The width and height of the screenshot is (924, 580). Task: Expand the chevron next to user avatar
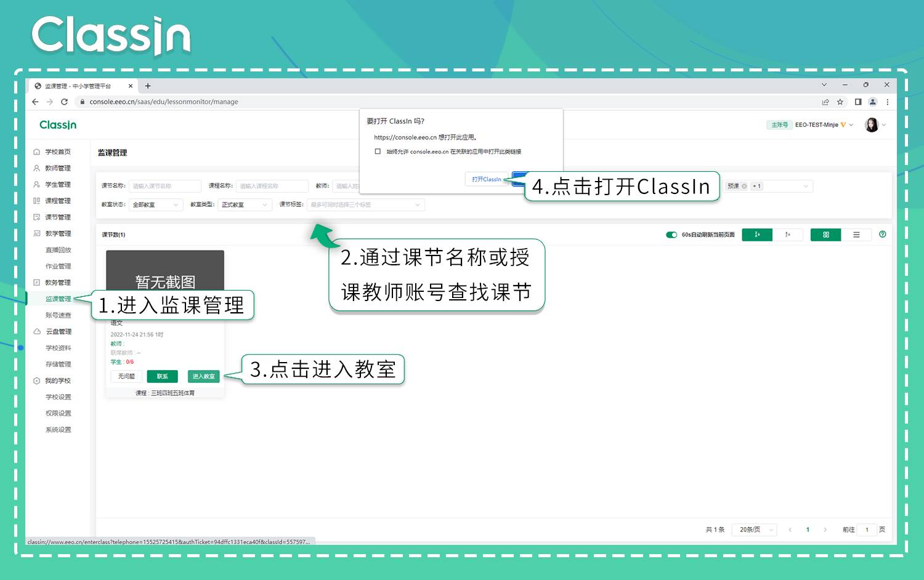pos(884,125)
